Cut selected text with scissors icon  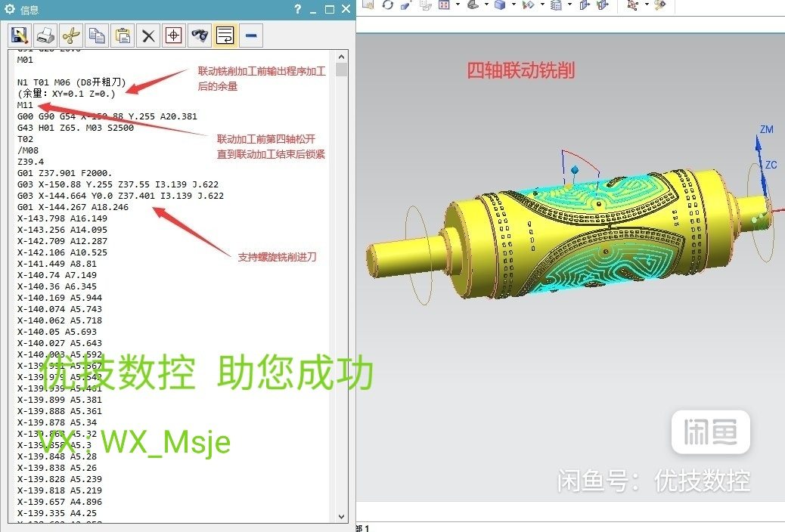(x=71, y=36)
